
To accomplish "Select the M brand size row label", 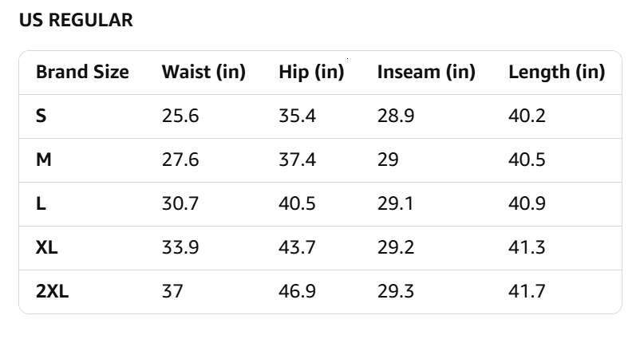I will 44,160.
